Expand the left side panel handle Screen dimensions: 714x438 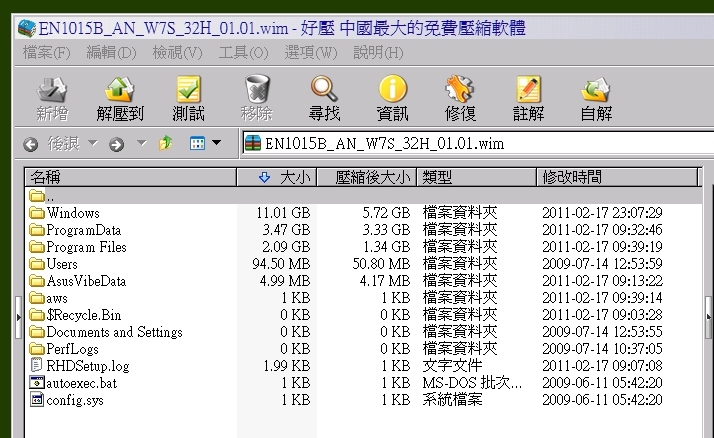click(18, 317)
